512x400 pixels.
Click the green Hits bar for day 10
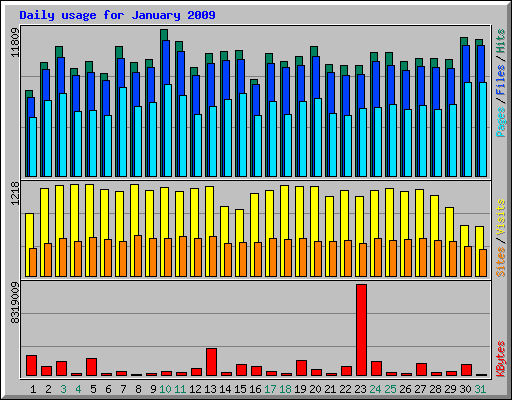164,35
